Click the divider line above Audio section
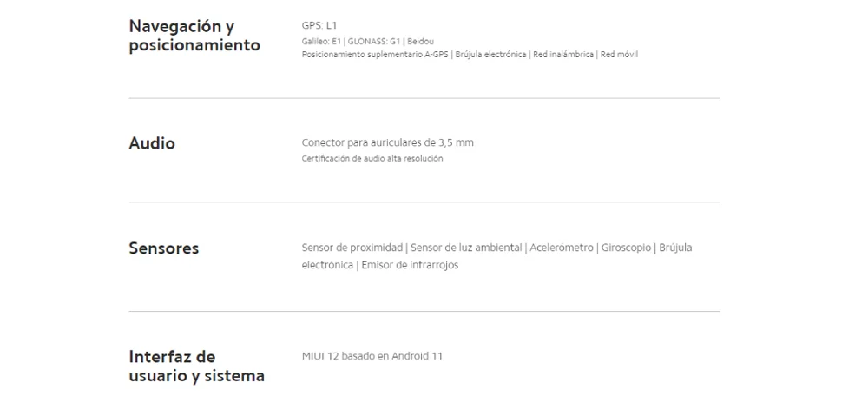 pyautogui.click(x=424, y=98)
